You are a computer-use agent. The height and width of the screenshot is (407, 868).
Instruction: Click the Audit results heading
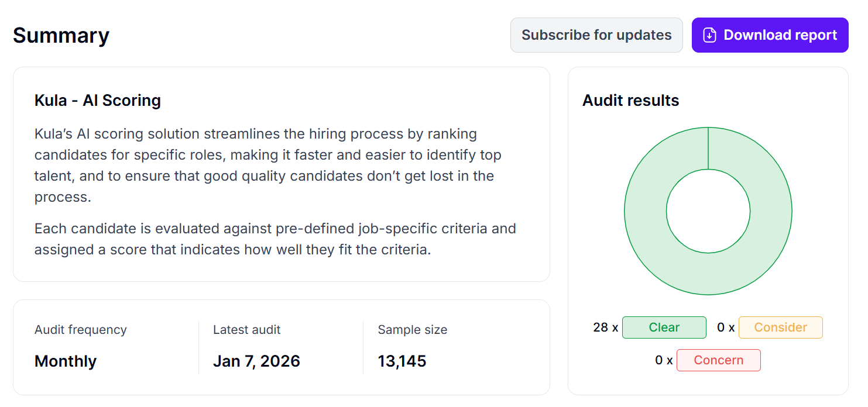click(630, 101)
